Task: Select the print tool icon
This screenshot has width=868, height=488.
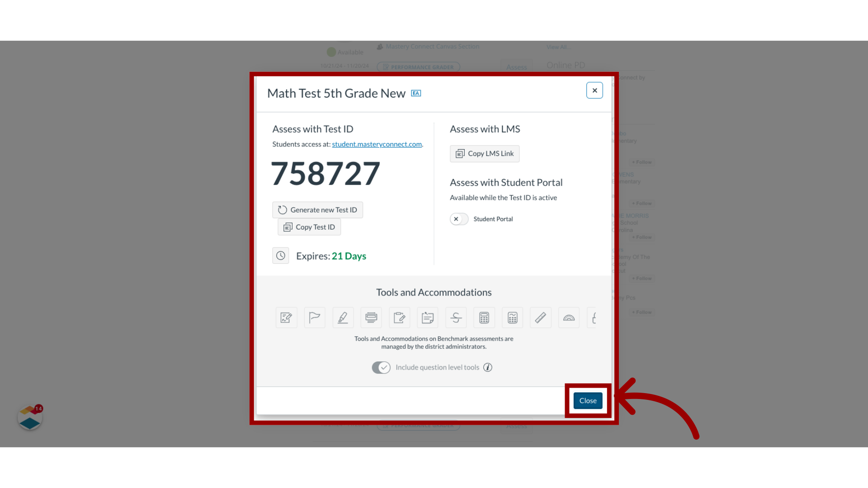Action: click(371, 318)
